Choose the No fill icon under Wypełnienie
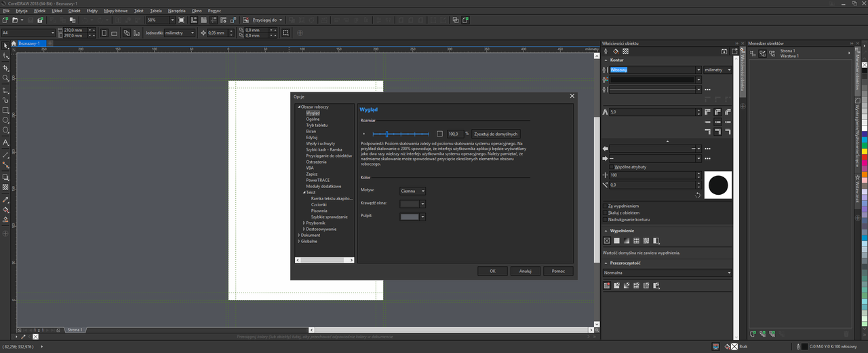This screenshot has height=353, width=868. click(607, 240)
